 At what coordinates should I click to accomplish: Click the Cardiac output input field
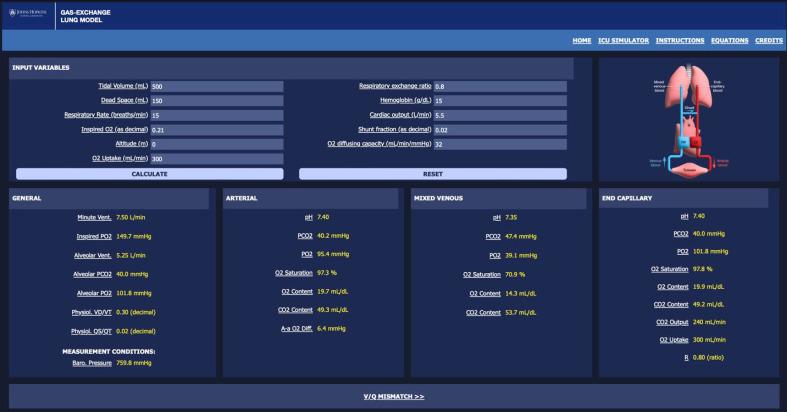click(x=499, y=115)
